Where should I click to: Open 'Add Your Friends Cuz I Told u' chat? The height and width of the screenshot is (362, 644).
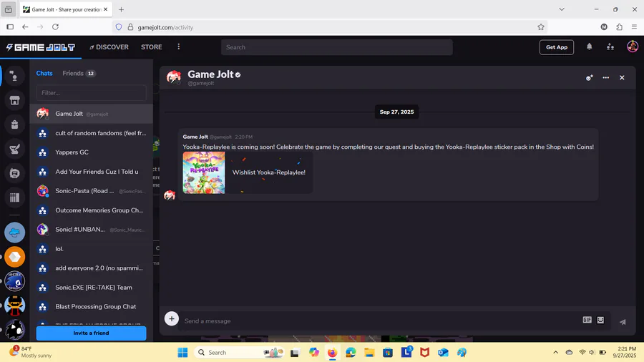tap(91, 172)
